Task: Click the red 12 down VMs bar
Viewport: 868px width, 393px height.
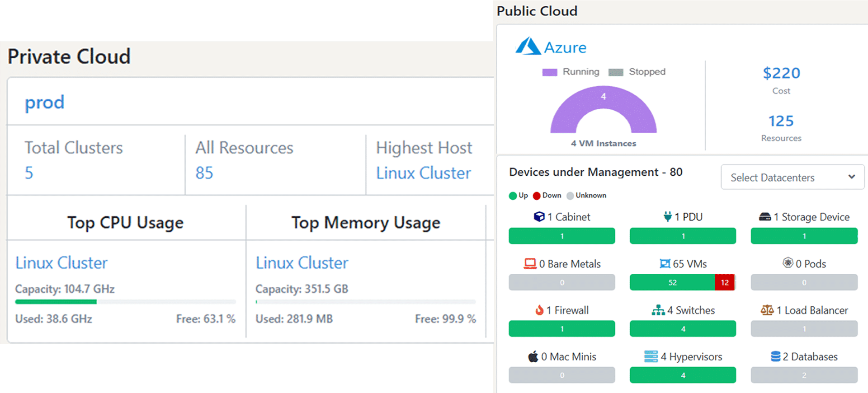Action: point(724,282)
